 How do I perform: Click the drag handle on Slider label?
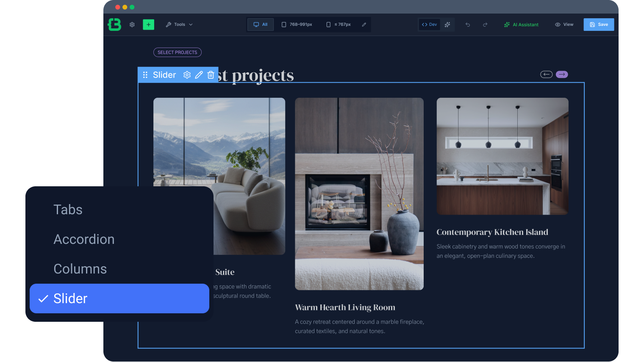[x=145, y=75]
